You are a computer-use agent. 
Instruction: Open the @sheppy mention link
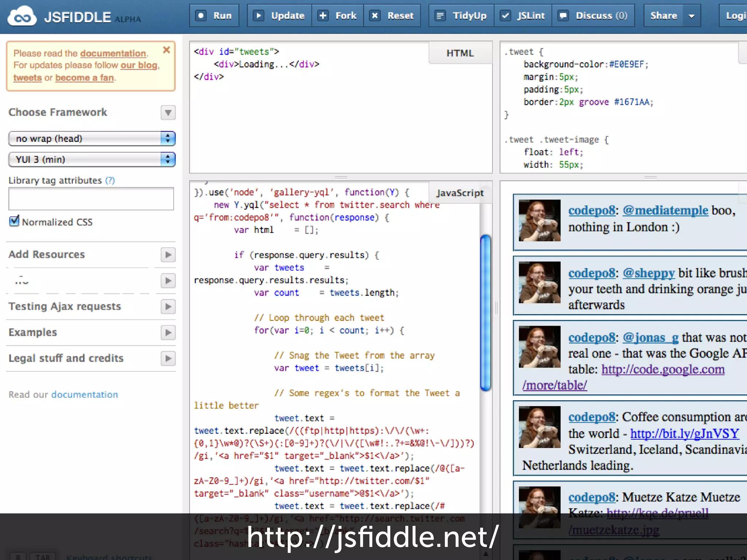(649, 273)
